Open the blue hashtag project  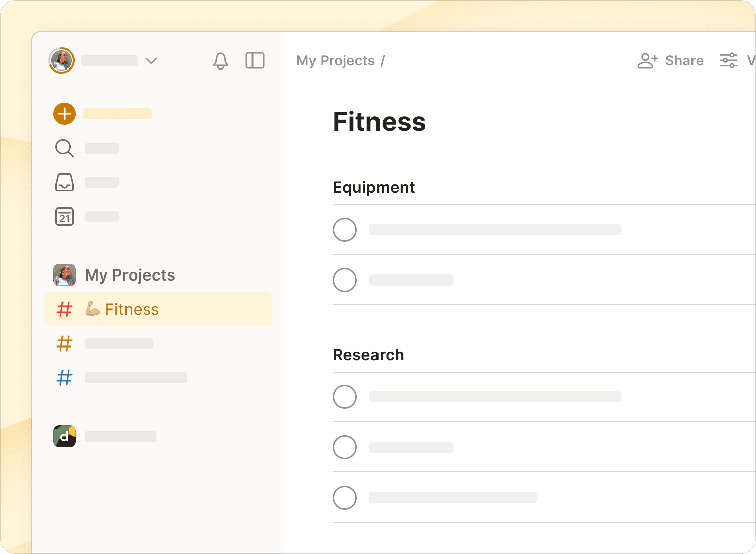point(65,378)
